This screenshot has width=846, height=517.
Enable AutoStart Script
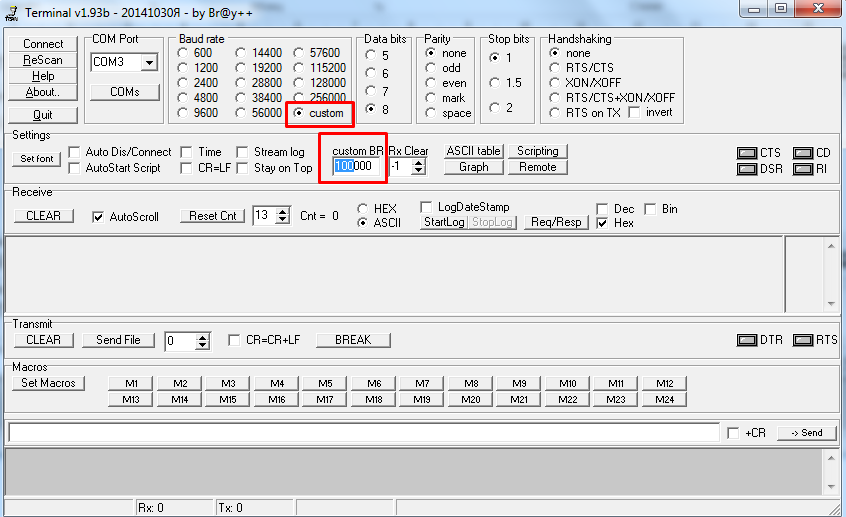coord(74,168)
